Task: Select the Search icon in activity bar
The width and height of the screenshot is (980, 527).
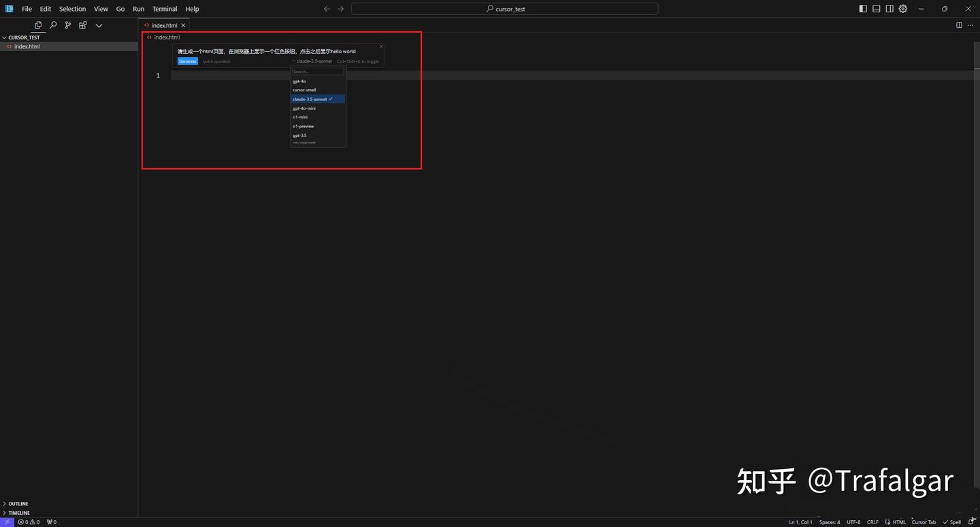Action: click(52, 25)
